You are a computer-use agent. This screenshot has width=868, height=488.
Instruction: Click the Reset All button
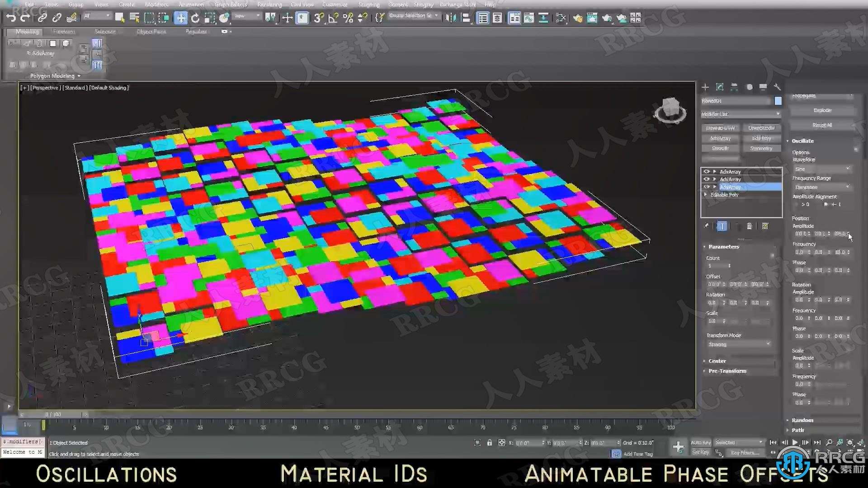point(821,125)
